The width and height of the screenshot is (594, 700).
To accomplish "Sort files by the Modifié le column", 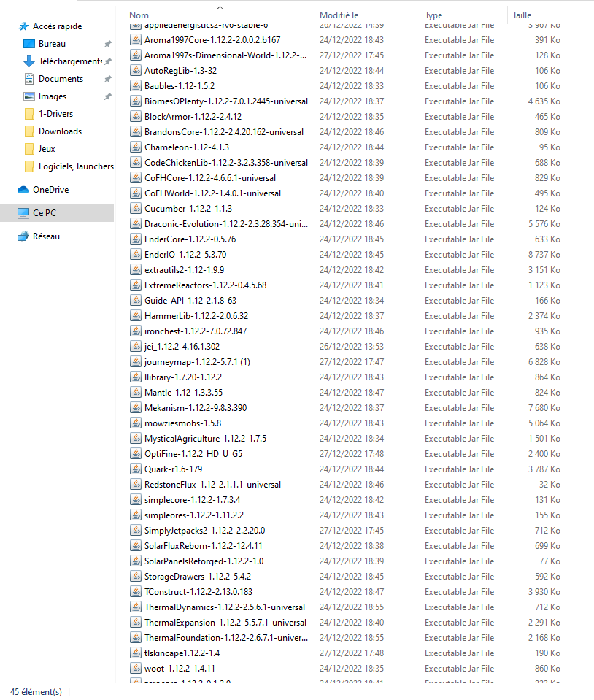I will [339, 15].
